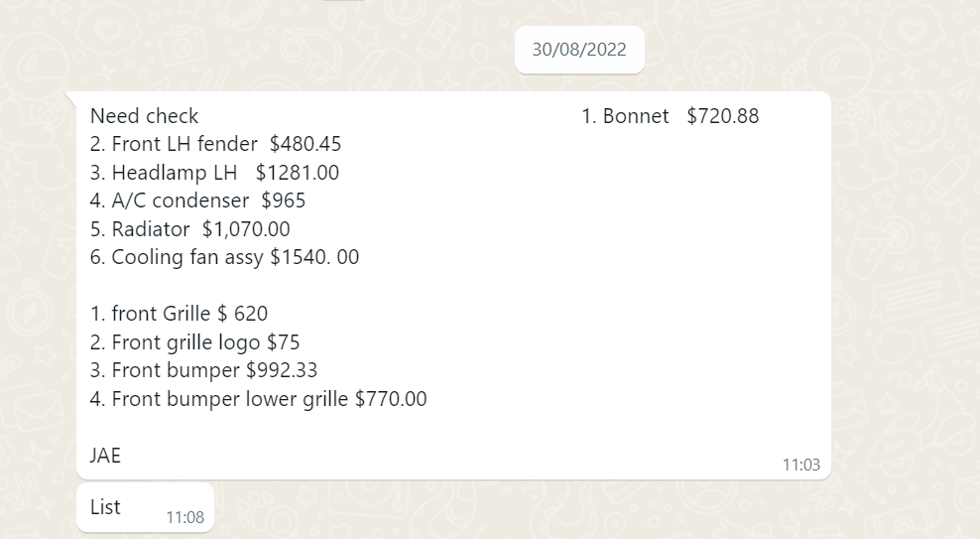The width and height of the screenshot is (980, 539).
Task: Select the front Grille $ 620 line
Action: (179, 314)
